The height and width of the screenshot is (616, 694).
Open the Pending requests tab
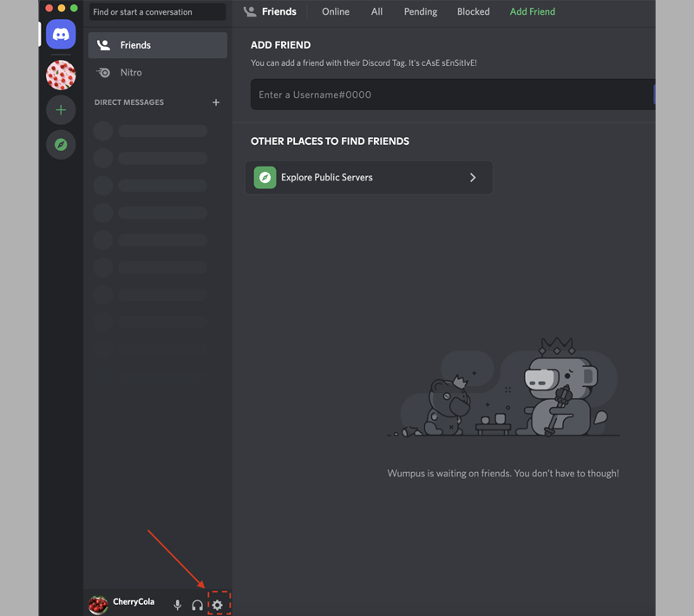coord(421,12)
